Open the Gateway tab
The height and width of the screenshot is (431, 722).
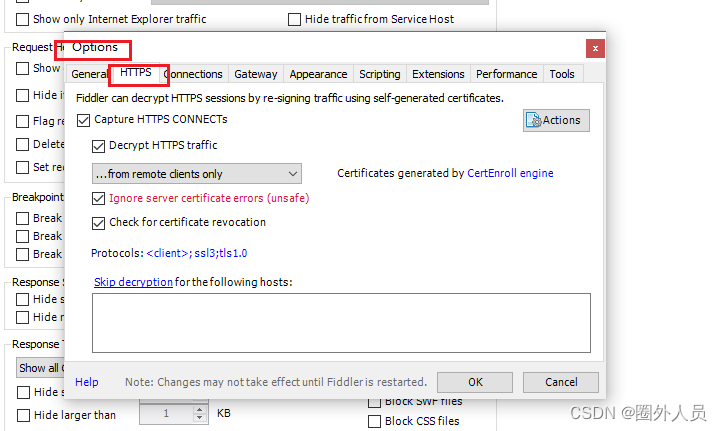[256, 74]
